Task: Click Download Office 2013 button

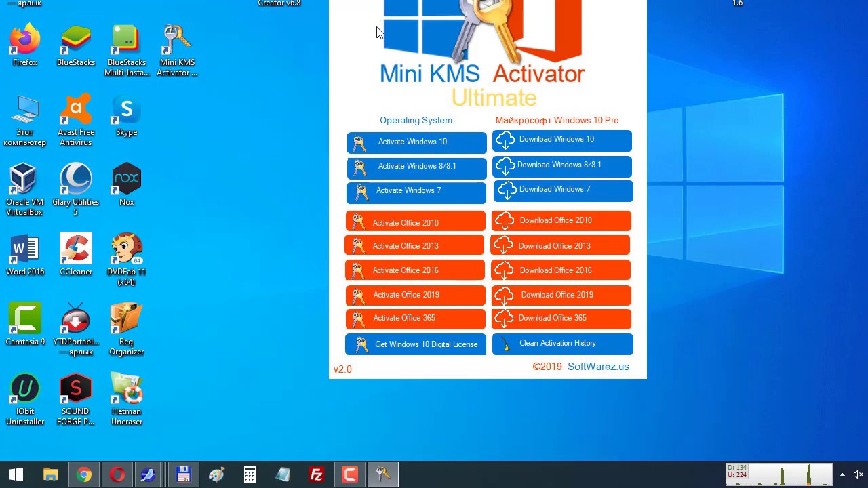Action: [560, 245]
